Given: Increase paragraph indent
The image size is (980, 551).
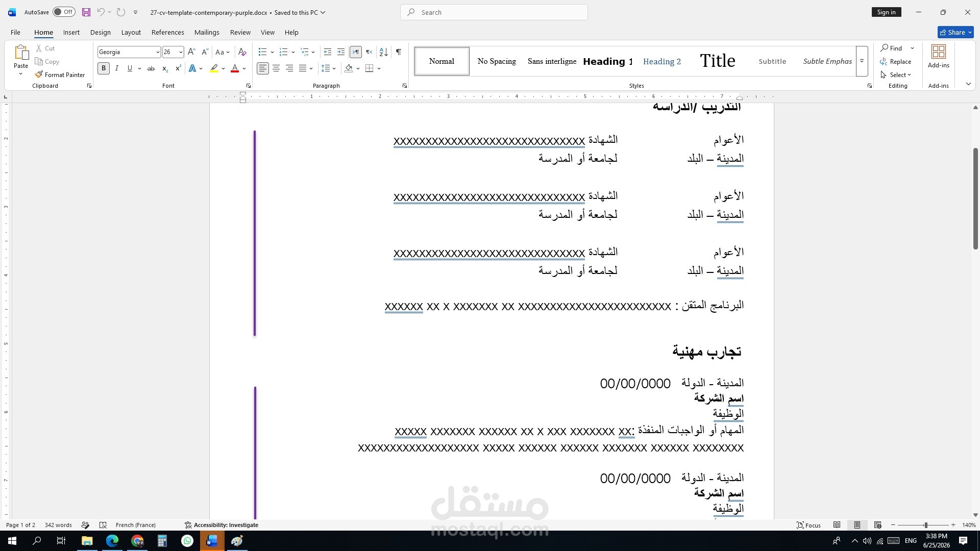Looking at the screenshot, I should (341, 52).
